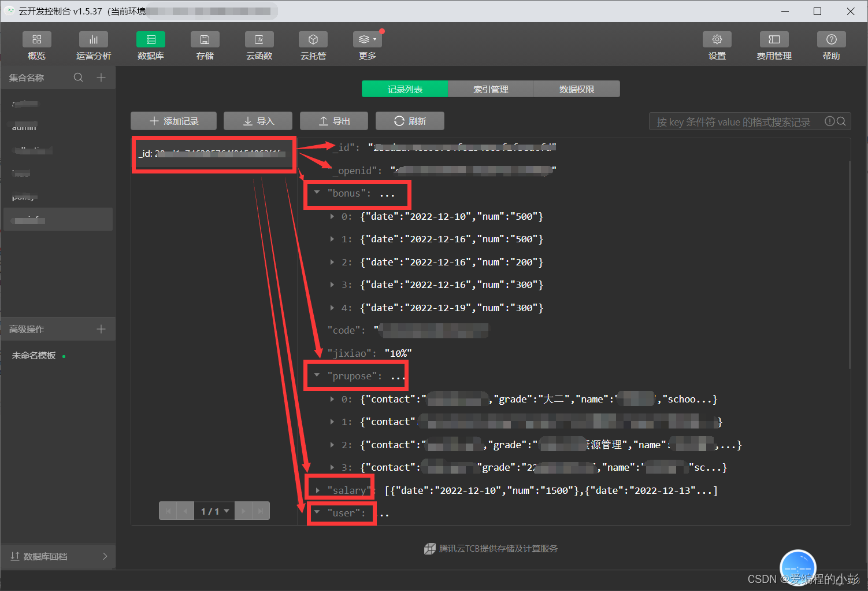The height and width of the screenshot is (591, 868).
Task: Click the record detail vertical scrollbar
Action: tap(849, 265)
